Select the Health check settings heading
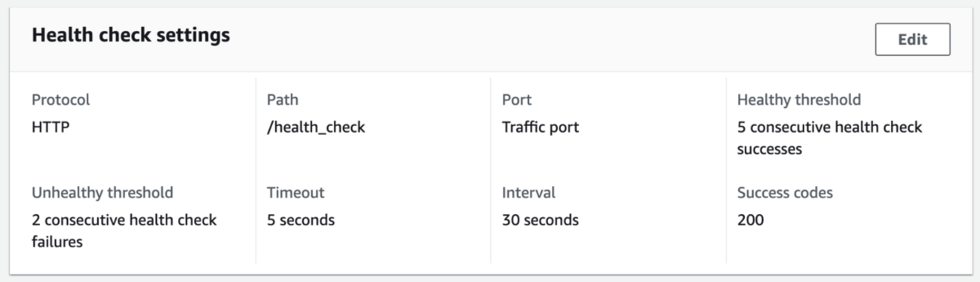The image size is (980, 282). 130,35
